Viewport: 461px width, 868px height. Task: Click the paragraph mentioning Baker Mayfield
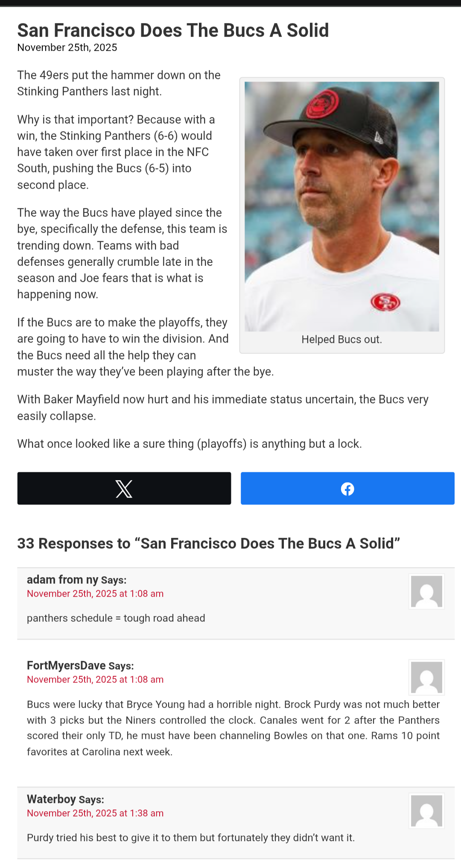(x=222, y=408)
